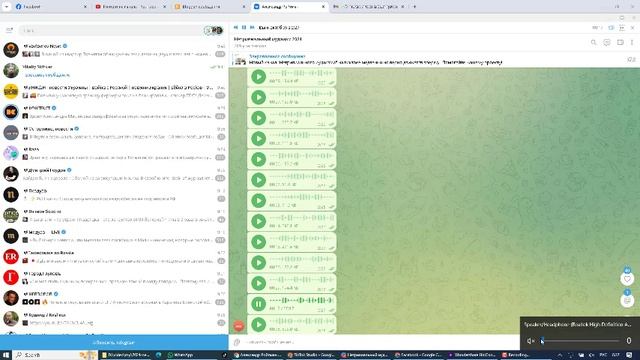Show the pinned messages list icon
The image size is (640, 360).
pyautogui.click(x=631, y=60)
